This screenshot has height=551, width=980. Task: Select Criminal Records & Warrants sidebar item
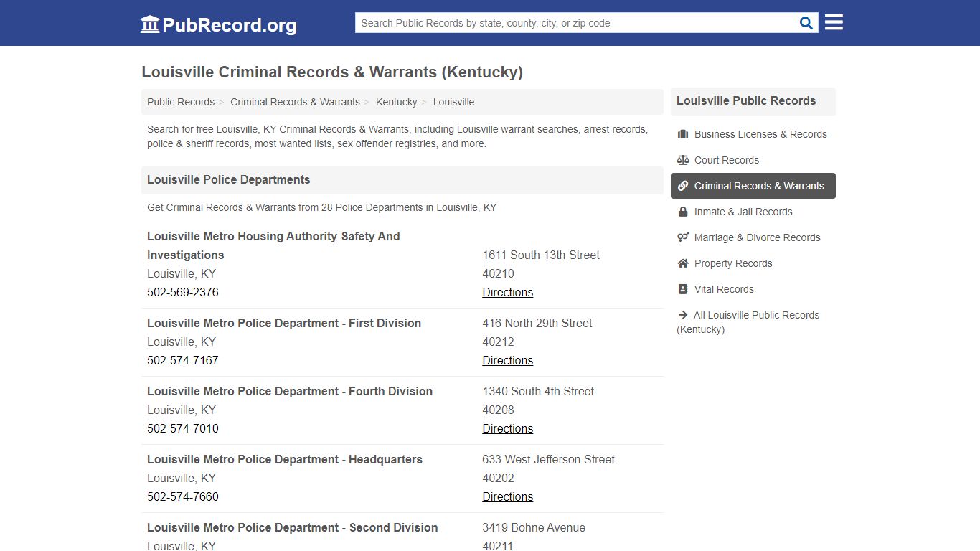(753, 186)
